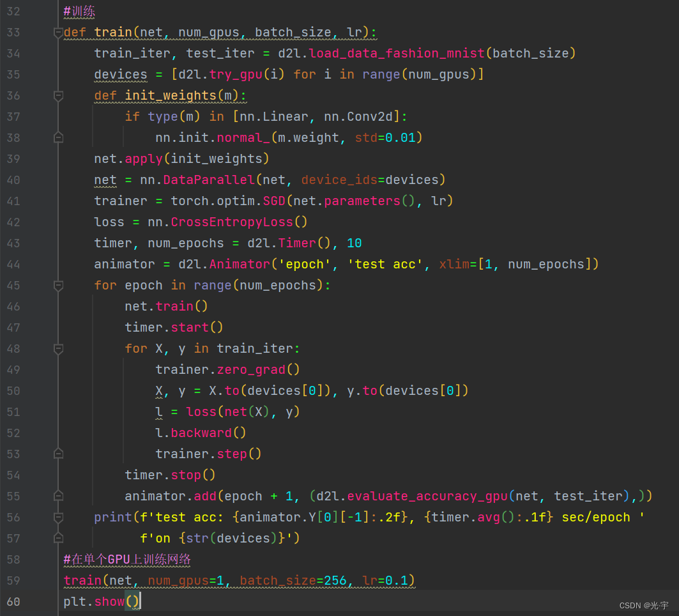
Task: Click 'timer.stop()' on line 54
Action: coord(170,475)
